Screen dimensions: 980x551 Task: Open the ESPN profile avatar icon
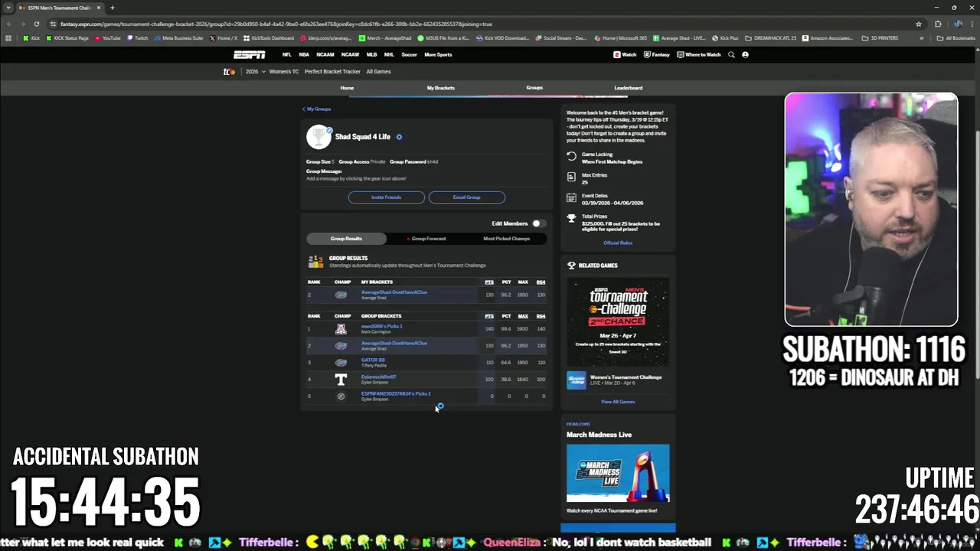pyautogui.click(x=745, y=54)
